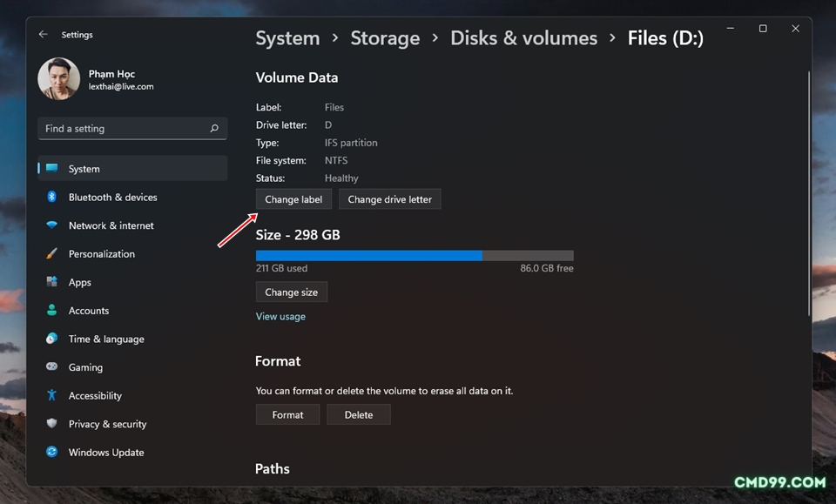Click the back arrow next to Settings

44,34
